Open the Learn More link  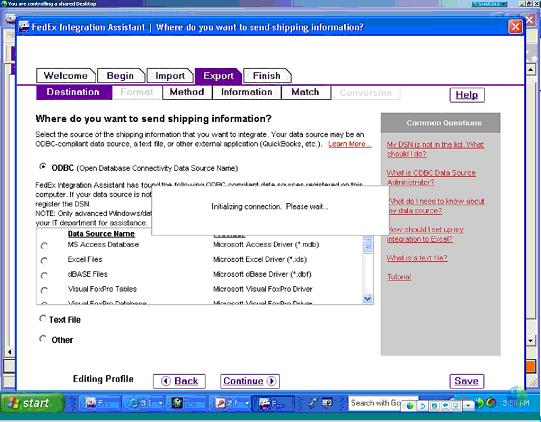click(x=350, y=144)
